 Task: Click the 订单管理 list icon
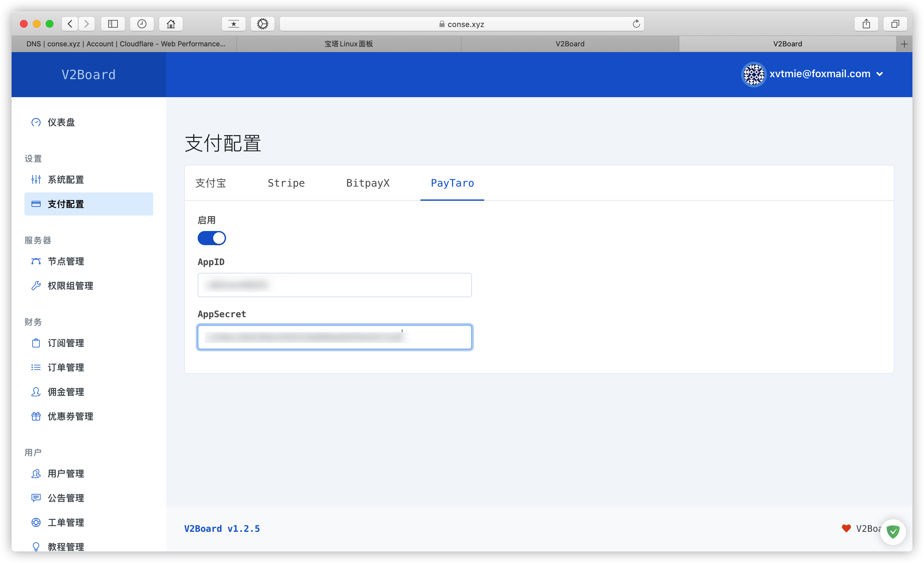[x=36, y=367]
